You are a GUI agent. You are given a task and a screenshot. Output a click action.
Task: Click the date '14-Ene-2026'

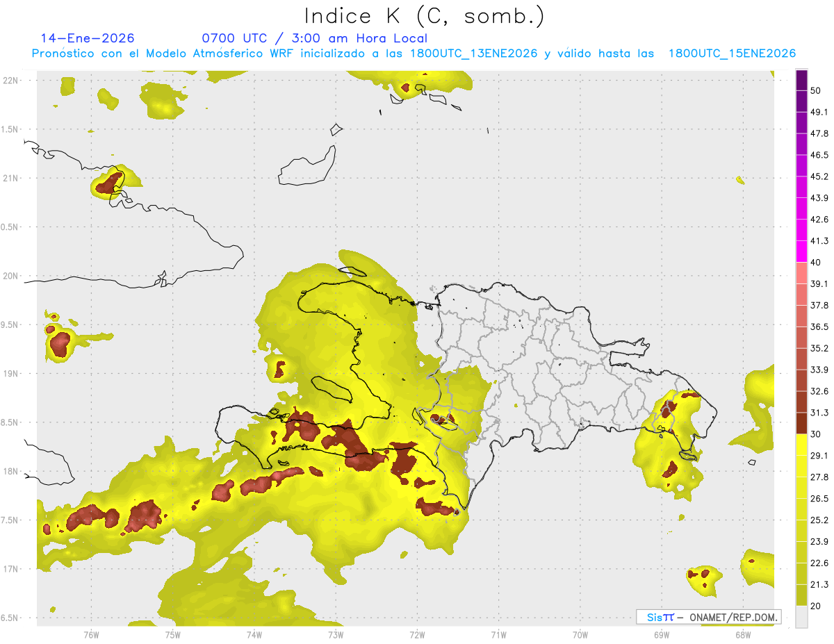click(x=88, y=38)
